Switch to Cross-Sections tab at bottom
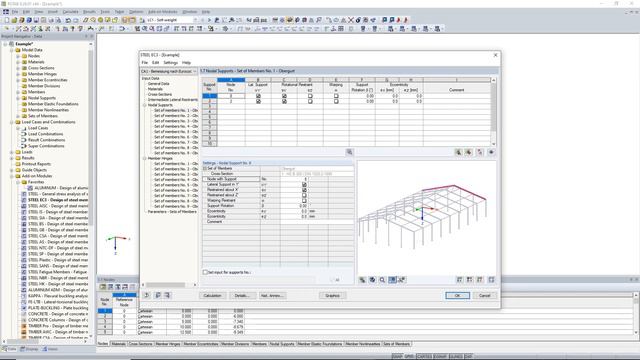This screenshot has width=640, height=360. [x=140, y=344]
